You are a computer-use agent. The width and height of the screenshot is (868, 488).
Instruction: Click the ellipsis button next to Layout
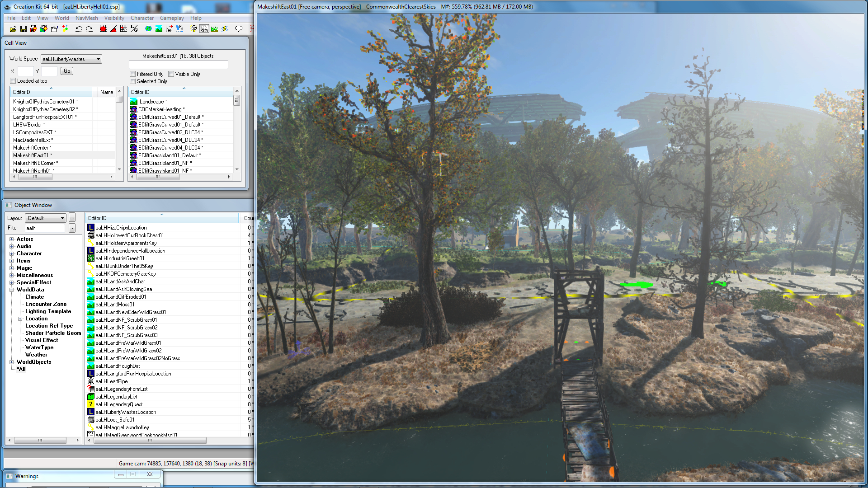72,218
